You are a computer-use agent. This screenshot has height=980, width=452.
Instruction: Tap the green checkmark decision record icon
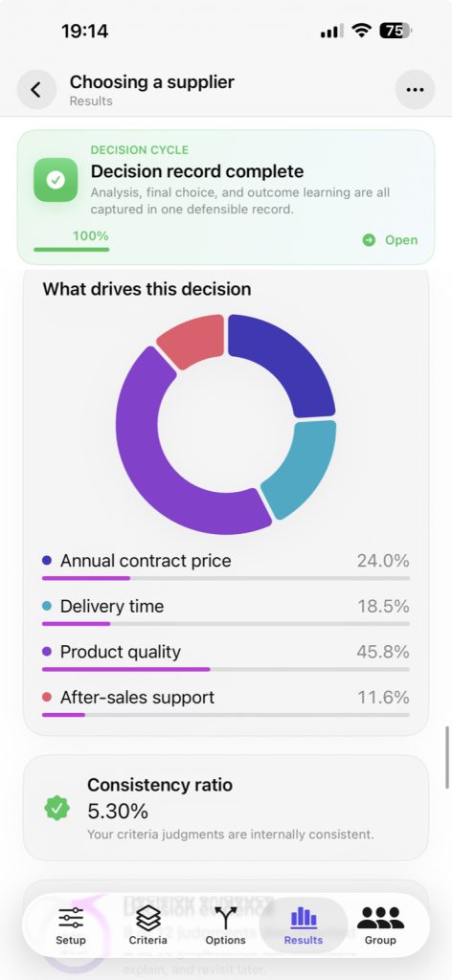coord(56,180)
